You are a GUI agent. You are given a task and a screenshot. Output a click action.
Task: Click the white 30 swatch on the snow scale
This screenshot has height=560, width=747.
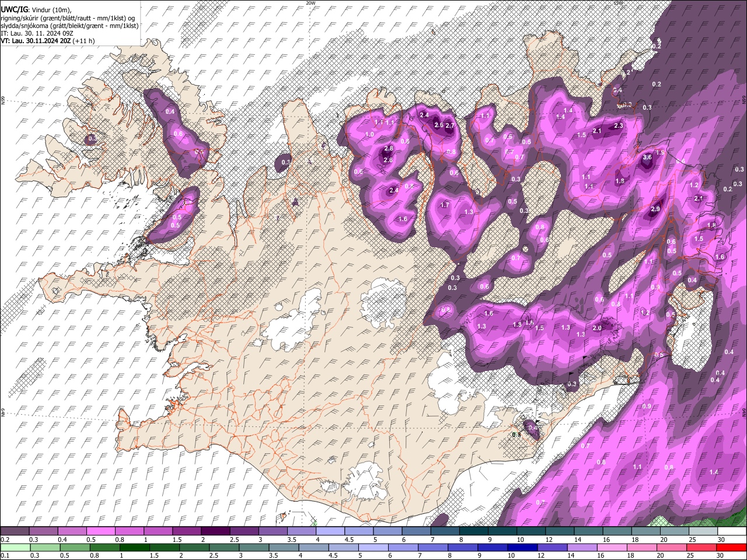pos(732,531)
